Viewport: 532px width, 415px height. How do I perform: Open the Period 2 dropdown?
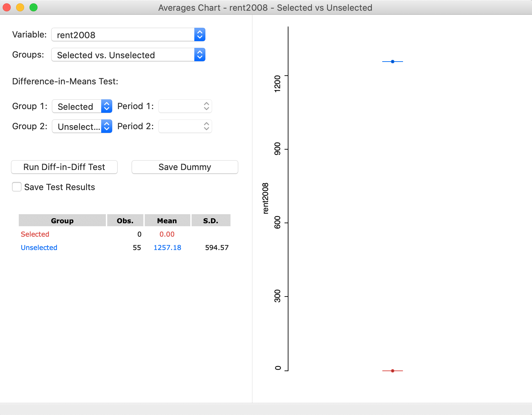pos(185,127)
